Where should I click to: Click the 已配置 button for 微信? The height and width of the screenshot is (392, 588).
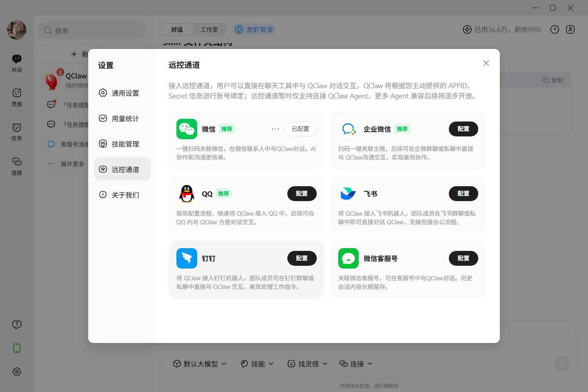point(300,129)
